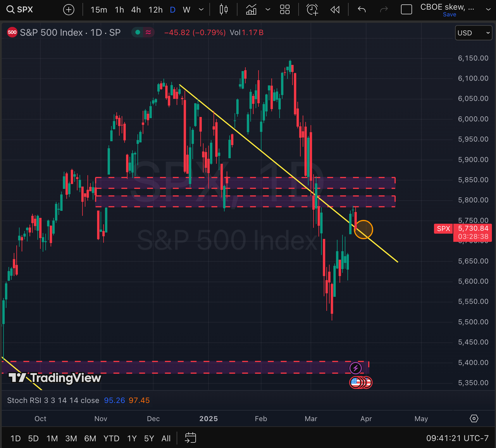Select 4h timeframe
Viewport: 496px width, 448px height.
[x=136, y=10]
